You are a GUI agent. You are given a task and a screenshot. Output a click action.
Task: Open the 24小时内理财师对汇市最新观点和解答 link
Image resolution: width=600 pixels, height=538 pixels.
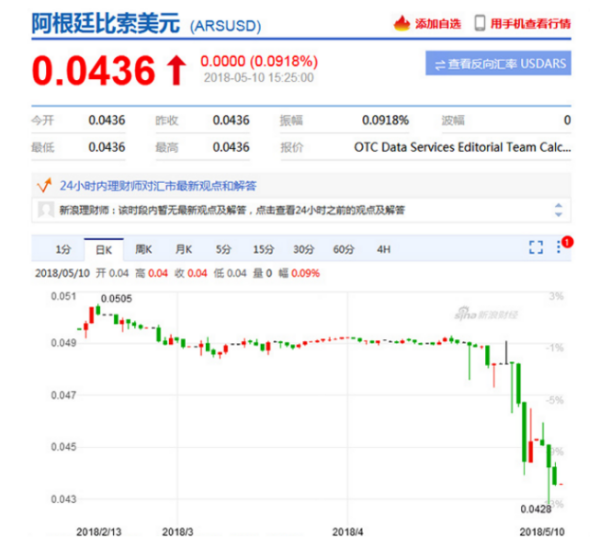click(159, 185)
